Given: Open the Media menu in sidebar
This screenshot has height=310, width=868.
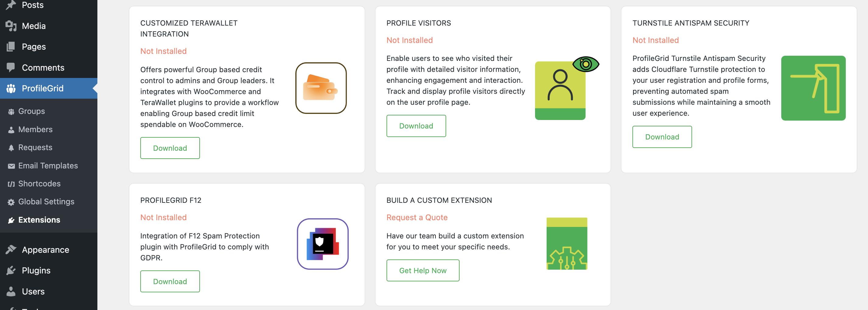Looking at the screenshot, I should coord(34,26).
